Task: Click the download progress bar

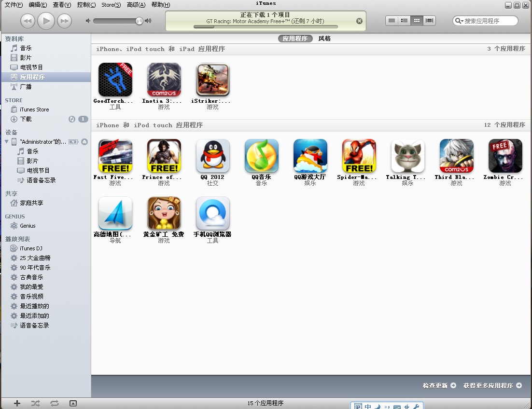Action: pyautogui.click(x=266, y=27)
